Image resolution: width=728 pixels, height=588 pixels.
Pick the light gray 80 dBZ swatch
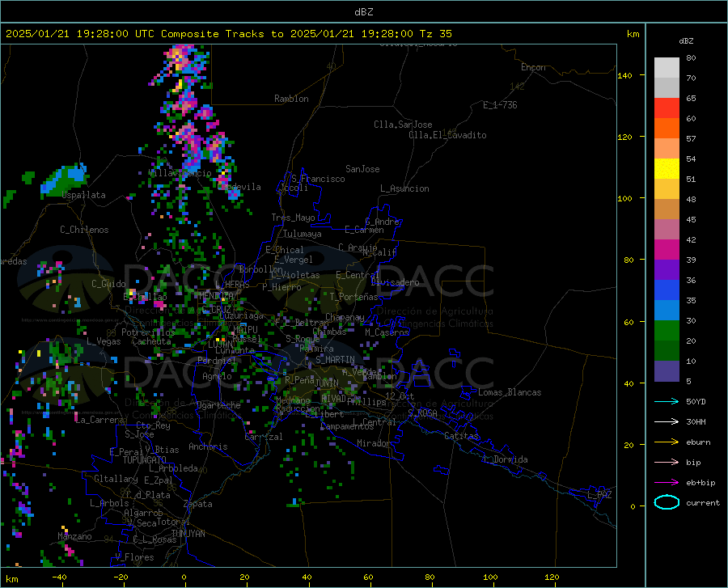[667, 68]
